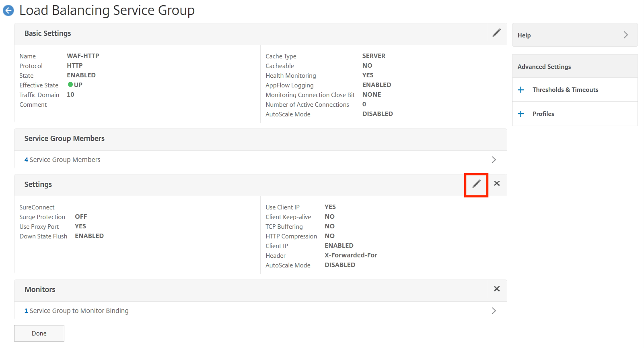Click the Help panel label
The width and height of the screenshot is (644, 348).
[x=524, y=35]
